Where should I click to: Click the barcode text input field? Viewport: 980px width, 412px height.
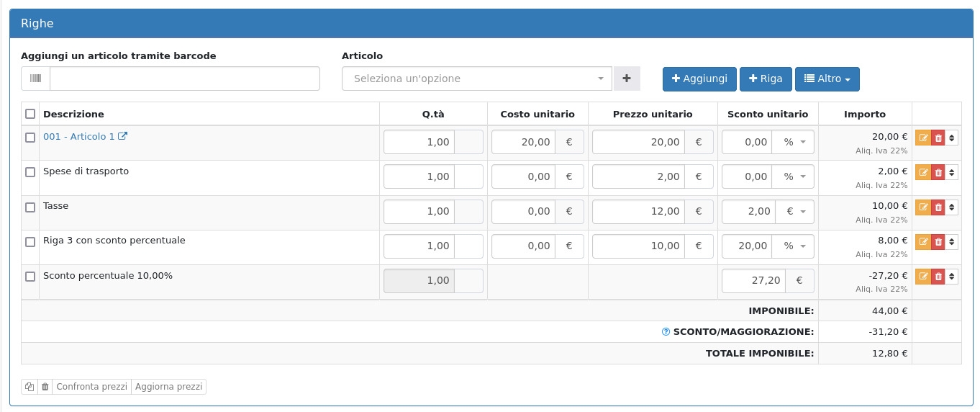click(x=184, y=79)
